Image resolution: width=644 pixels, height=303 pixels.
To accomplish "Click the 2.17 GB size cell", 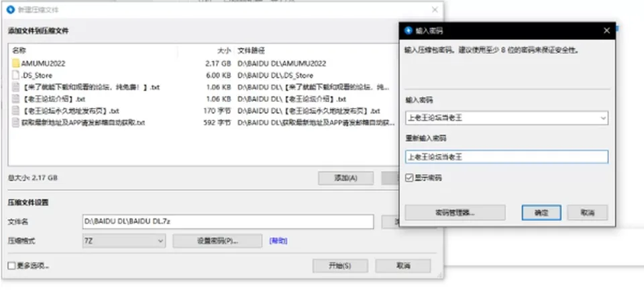I will point(218,64).
